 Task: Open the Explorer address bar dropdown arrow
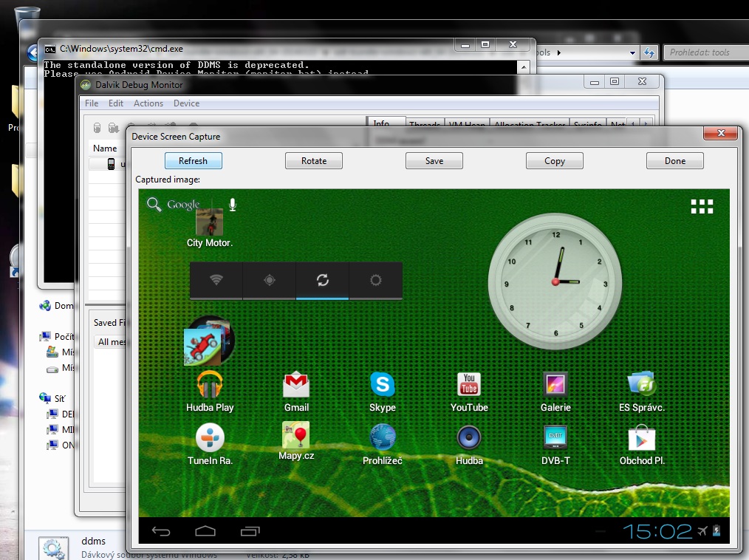[x=632, y=52]
